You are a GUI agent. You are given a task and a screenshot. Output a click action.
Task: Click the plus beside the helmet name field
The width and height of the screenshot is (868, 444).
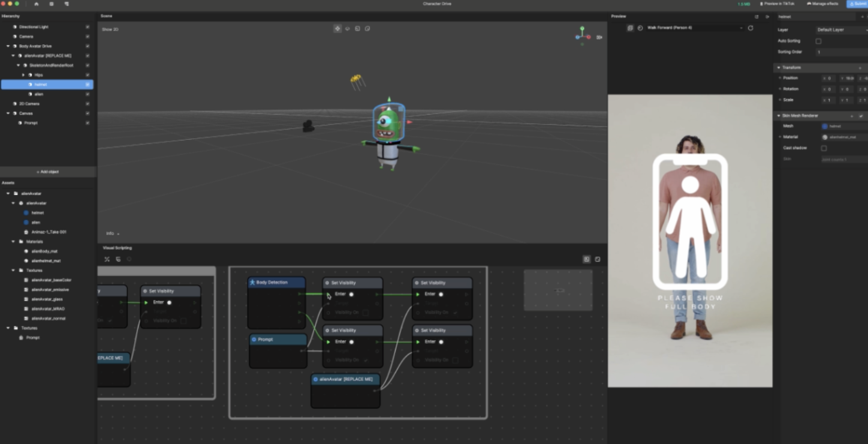862,16
